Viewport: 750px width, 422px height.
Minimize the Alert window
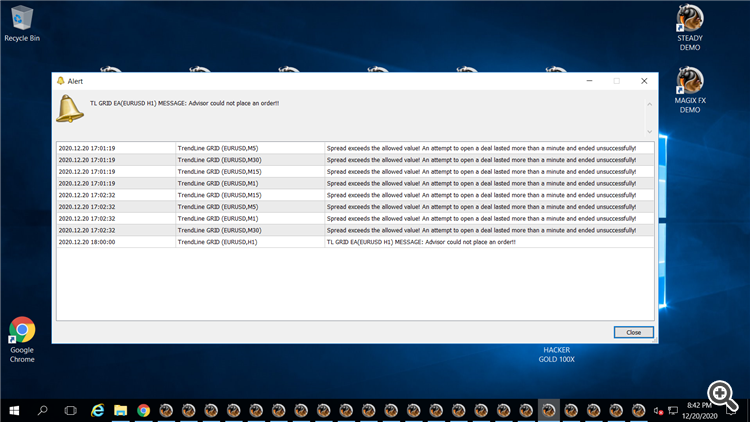[589, 81]
